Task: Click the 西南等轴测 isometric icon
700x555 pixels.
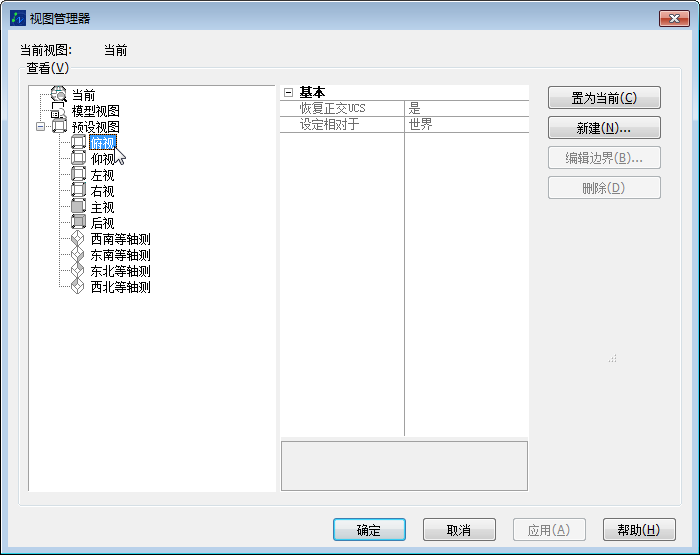Action: (x=79, y=239)
